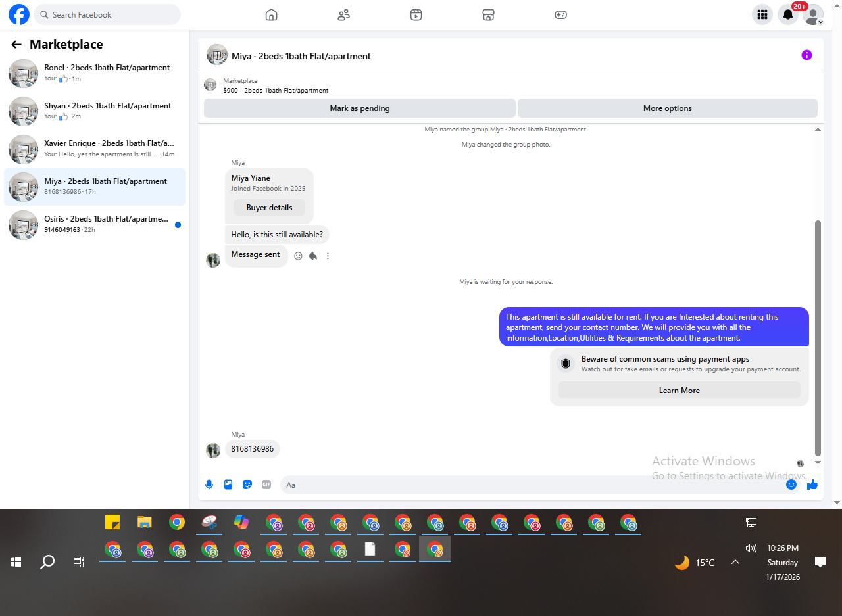Open the Xavier Enrique conversation

[95, 149]
